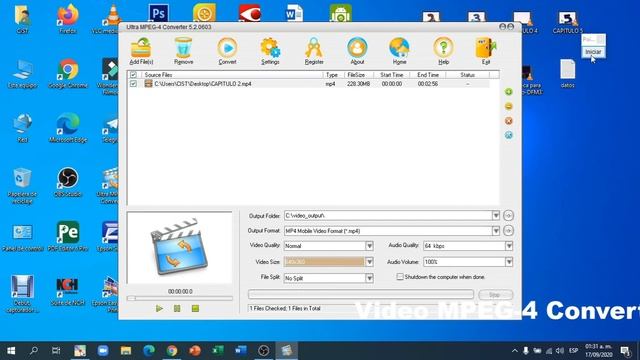Toggle the select-all checkbox in Source Files header

pos(133,75)
